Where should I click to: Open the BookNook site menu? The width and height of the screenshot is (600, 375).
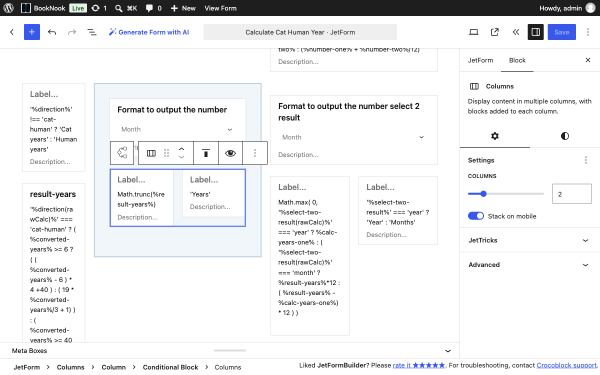[43, 8]
